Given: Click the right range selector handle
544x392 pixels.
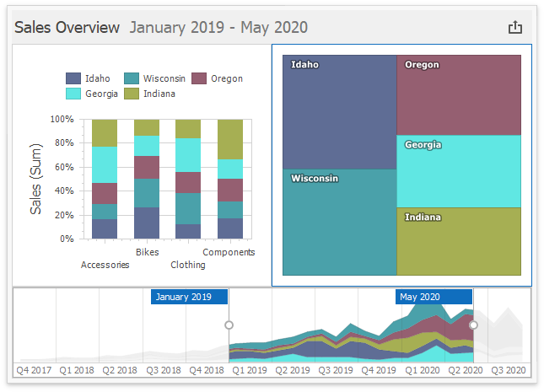Looking at the screenshot, I should coord(473,325).
